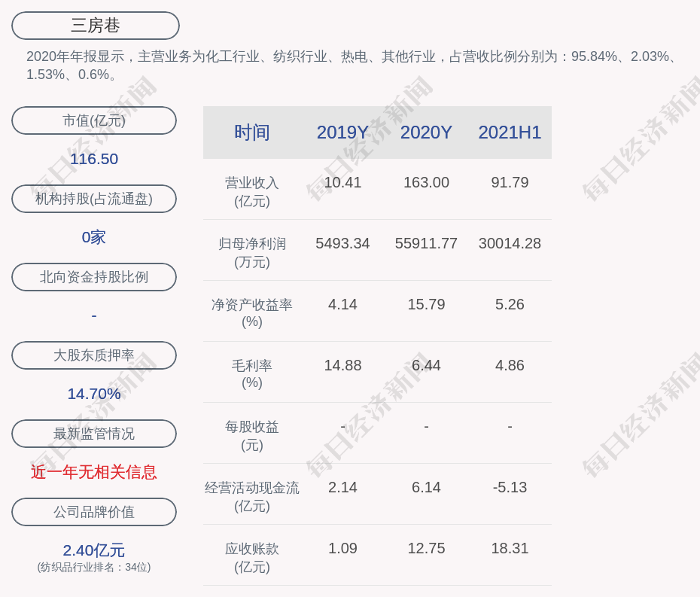Click the 三房巷 company name pill

coord(95,26)
